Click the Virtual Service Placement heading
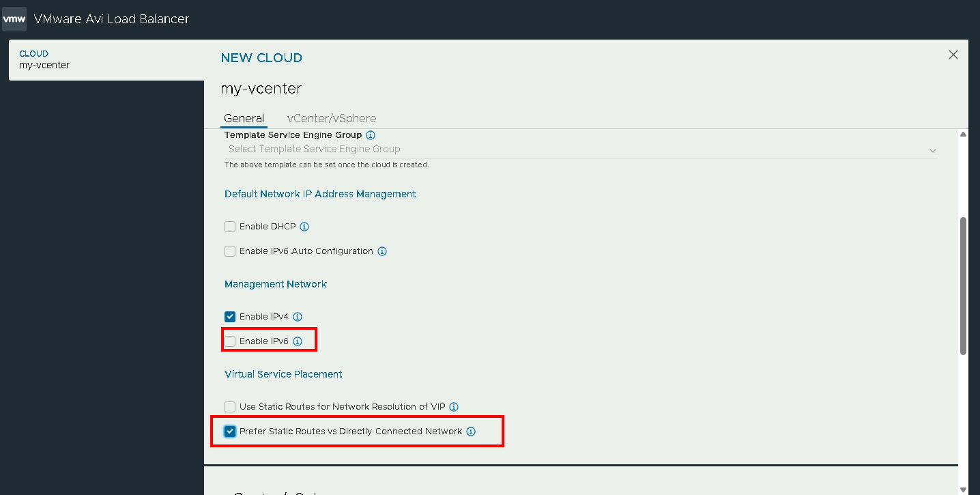The height and width of the screenshot is (495, 980). click(x=283, y=374)
